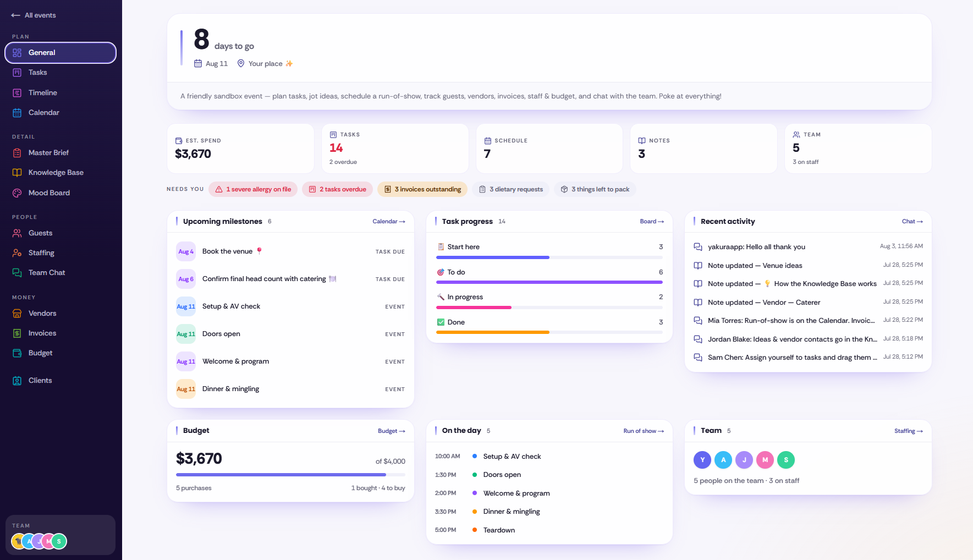Screen dimensions: 973x560
Task: Click the budget spend progress bar
Action: tap(290, 474)
